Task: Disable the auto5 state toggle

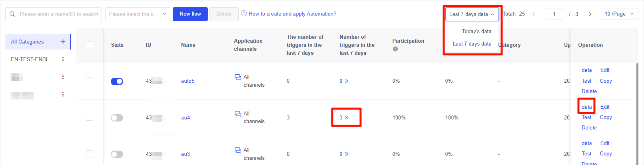Action: tap(117, 81)
